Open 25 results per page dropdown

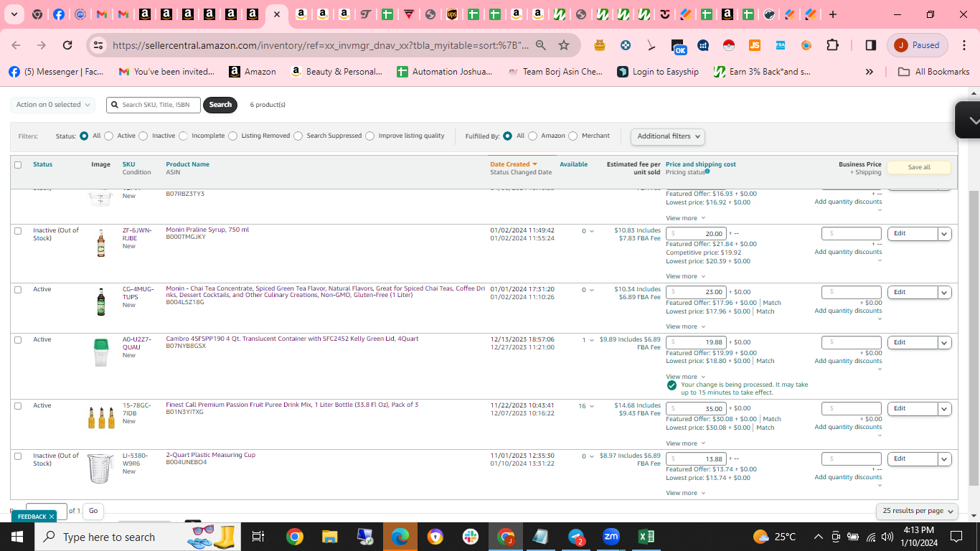coord(917,511)
